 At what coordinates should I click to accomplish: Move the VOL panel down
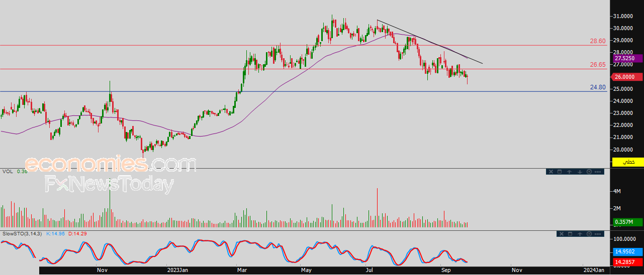coord(579,172)
